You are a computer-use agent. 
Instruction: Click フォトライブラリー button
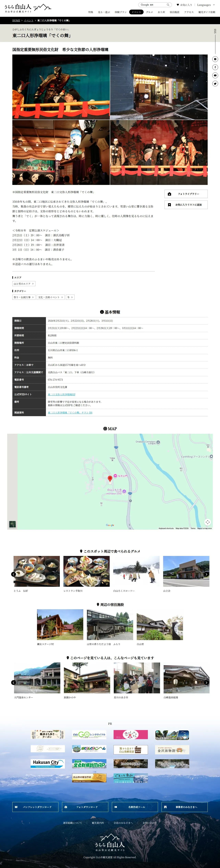pos(186,194)
